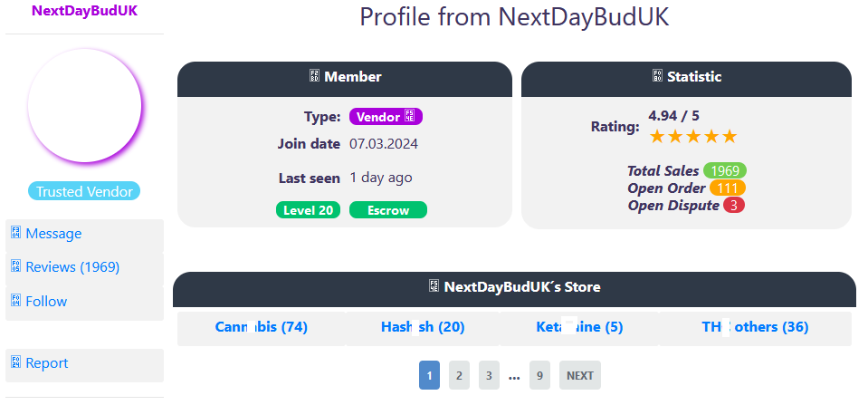Click the round profile avatar image
This screenshot has width=868, height=405.
(85, 106)
